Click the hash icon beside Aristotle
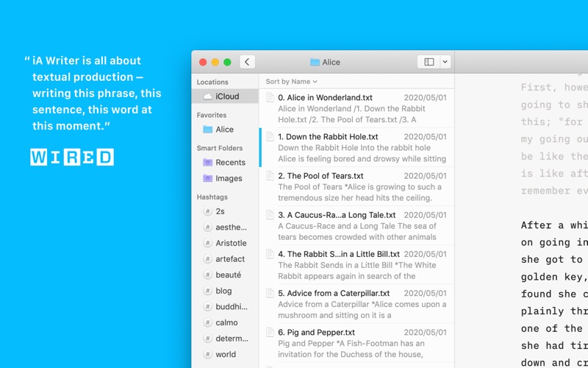The image size is (588, 368). 207,243
